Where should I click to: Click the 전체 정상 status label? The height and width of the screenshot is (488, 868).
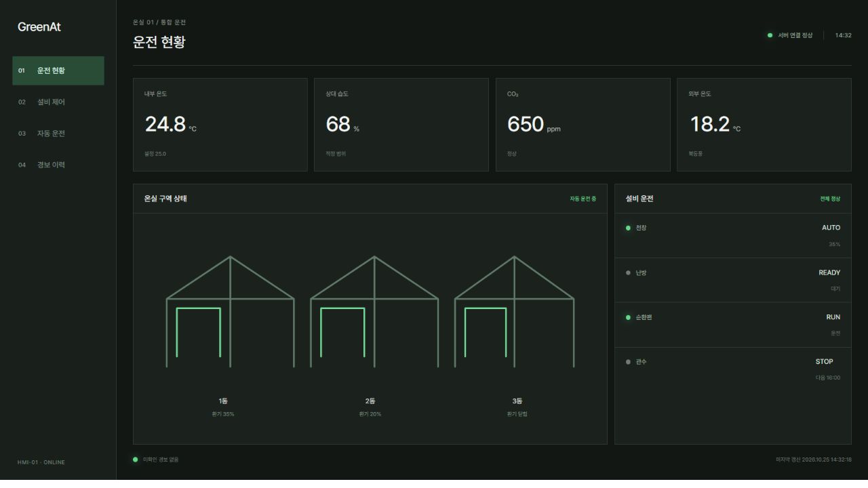[830, 199]
